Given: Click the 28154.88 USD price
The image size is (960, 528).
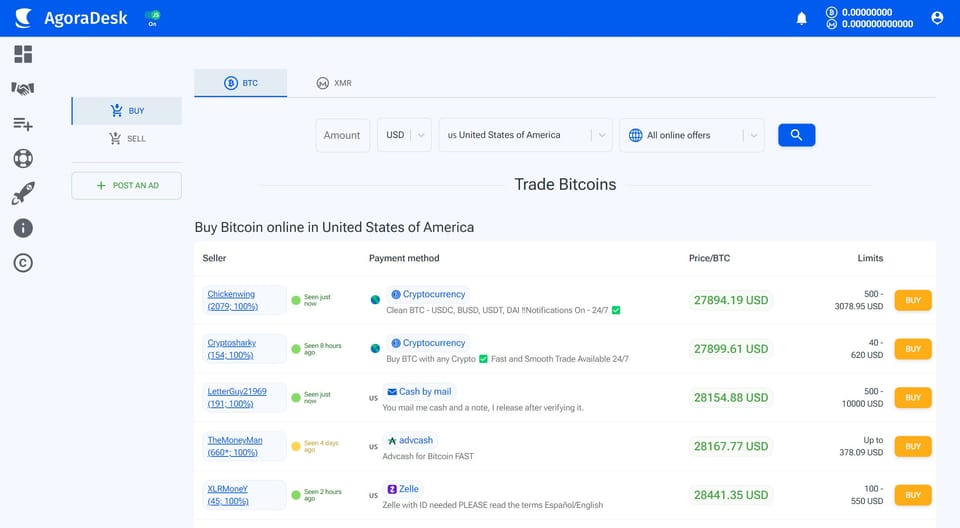Looking at the screenshot, I should [x=730, y=398].
